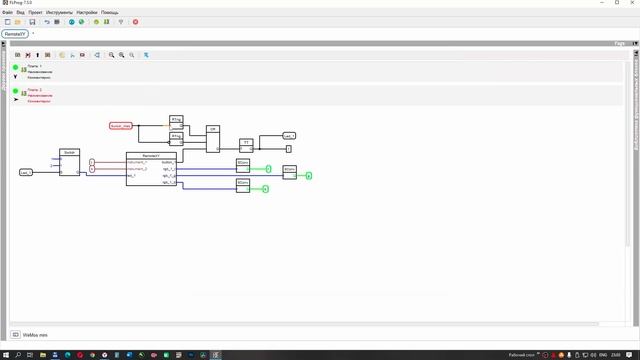Click the FLProg taskbar icon
This screenshot has width=640, height=360.
point(216,355)
